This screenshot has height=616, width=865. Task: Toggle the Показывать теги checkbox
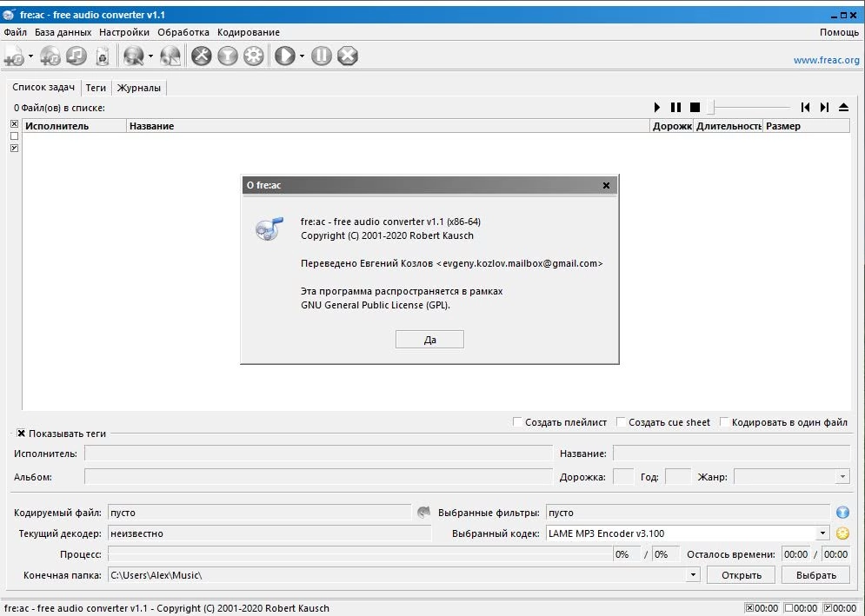pos(21,434)
